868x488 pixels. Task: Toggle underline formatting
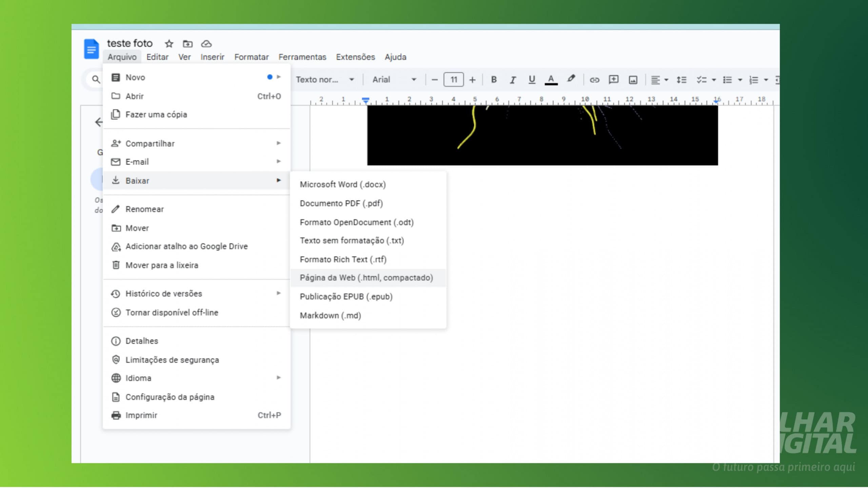532,80
